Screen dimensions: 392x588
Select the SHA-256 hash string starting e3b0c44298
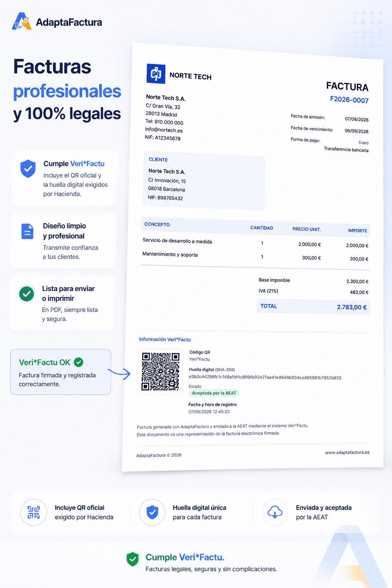(265, 377)
